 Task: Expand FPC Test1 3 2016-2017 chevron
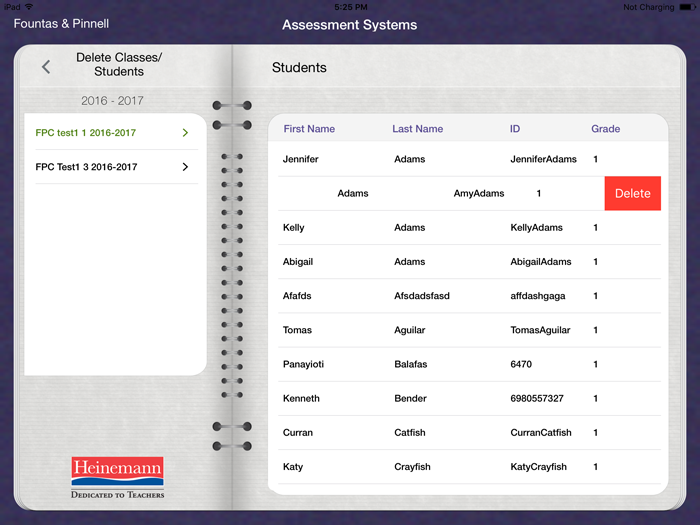[x=185, y=167]
